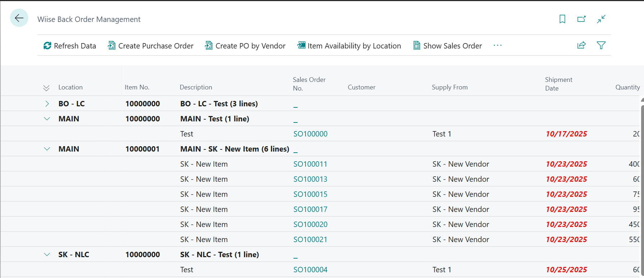Viewport: 644px width, 278px height.
Task: Collapse the page using shrink arrows icon
Action: coord(601,19)
